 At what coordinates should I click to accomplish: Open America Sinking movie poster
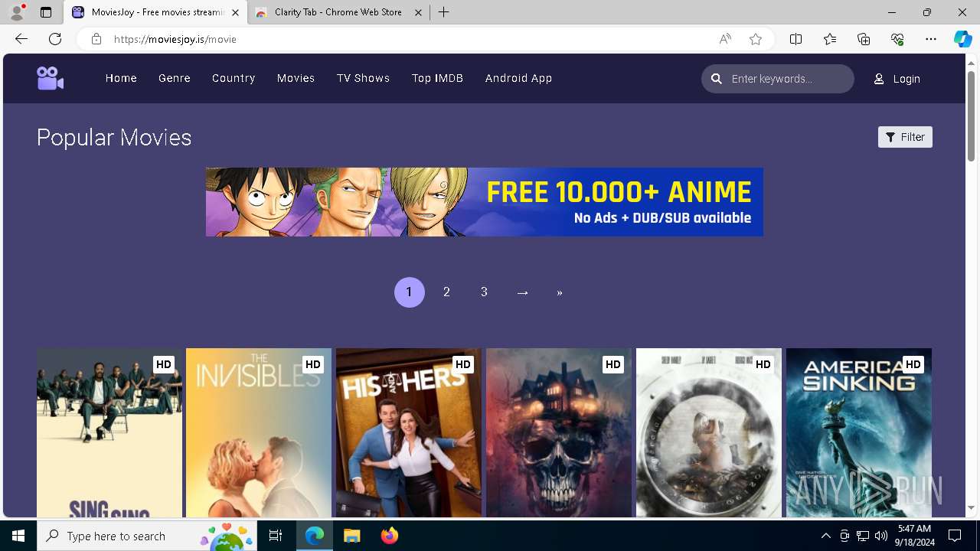pos(859,433)
